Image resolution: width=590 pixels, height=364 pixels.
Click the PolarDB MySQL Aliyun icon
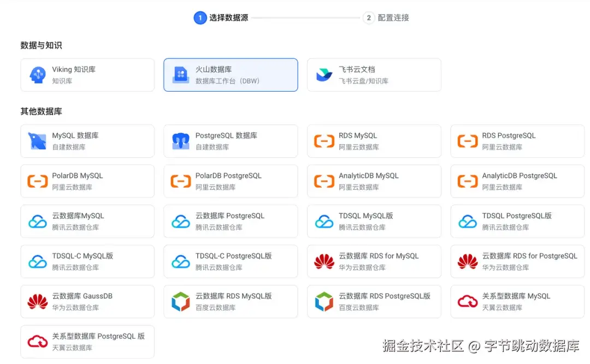38,181
